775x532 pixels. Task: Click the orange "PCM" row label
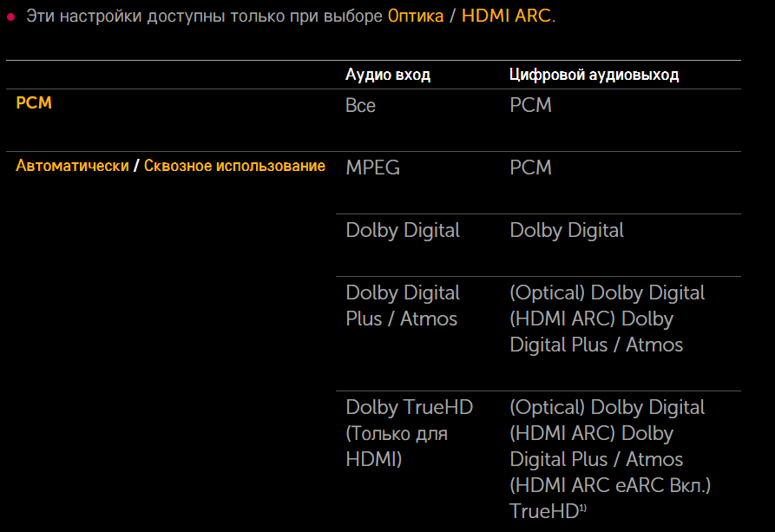(x=34, y=103)
